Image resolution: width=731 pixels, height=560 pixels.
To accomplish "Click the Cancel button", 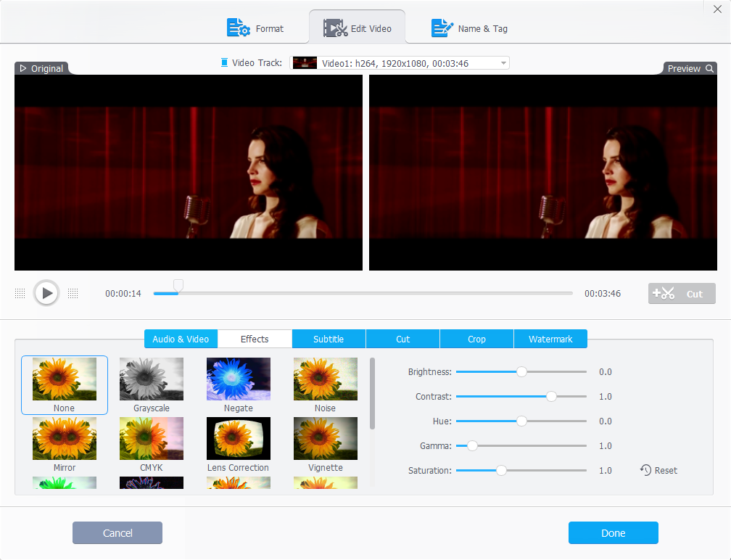I will pyautogui.click(x=117, y=533).
